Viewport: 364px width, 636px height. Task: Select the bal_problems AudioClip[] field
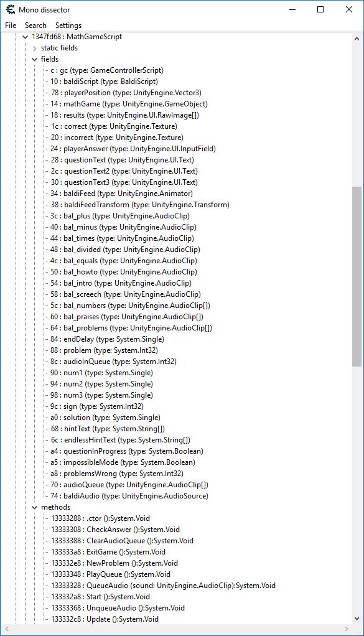pyautogui.click(x=131, y=328)
